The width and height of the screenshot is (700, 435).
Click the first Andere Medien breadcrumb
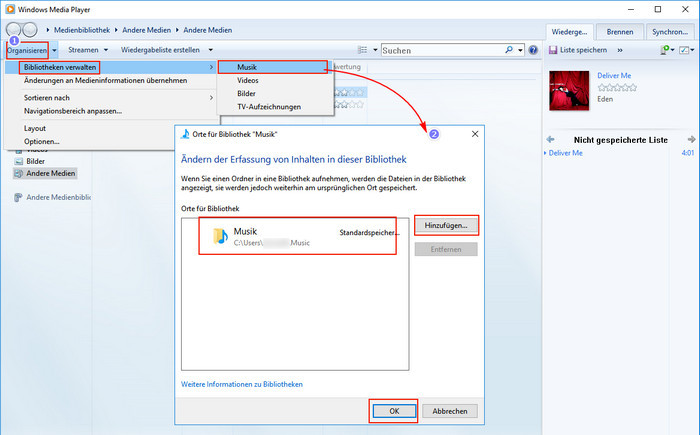click(146, 30)
